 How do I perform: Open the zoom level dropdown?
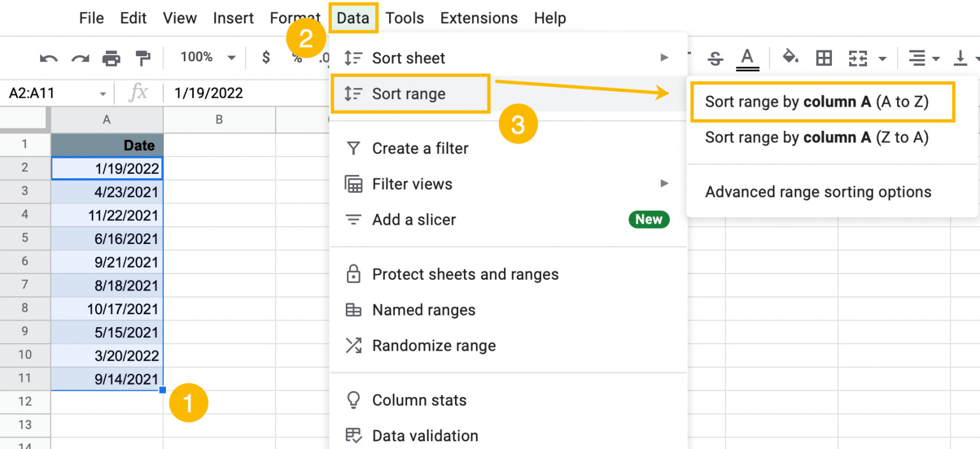[205, 57]
